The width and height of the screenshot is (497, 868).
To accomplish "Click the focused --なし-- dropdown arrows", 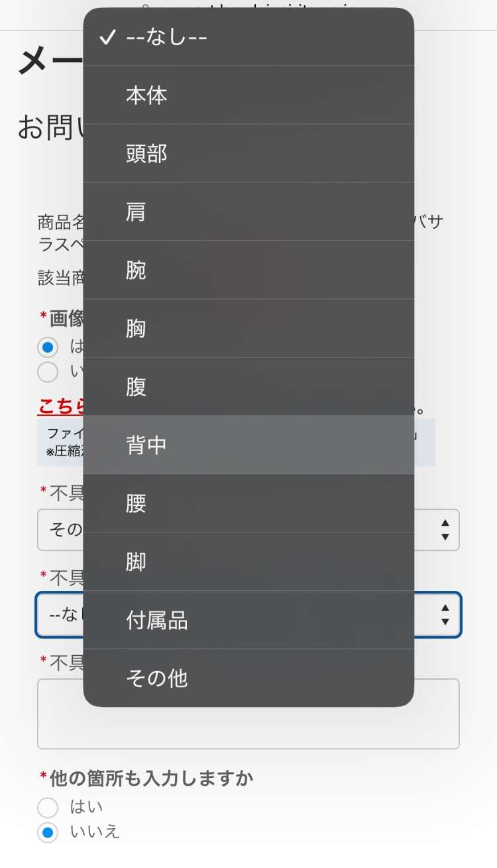I will 445,615.
